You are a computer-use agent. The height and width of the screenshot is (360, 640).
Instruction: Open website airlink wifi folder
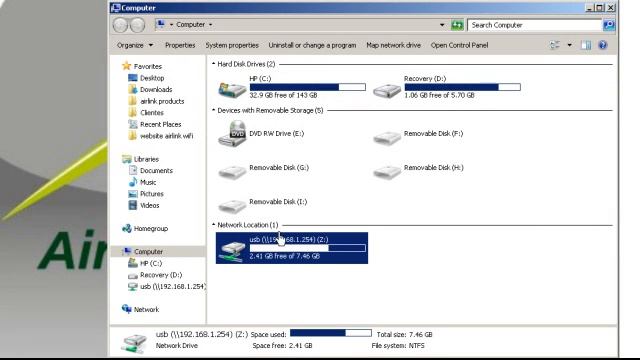pos(167,136)
